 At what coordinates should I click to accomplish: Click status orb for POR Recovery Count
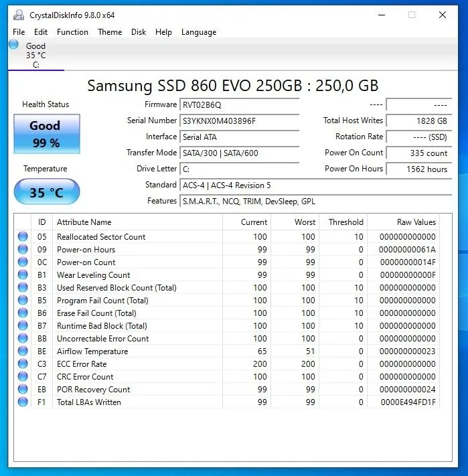[23, 389]
